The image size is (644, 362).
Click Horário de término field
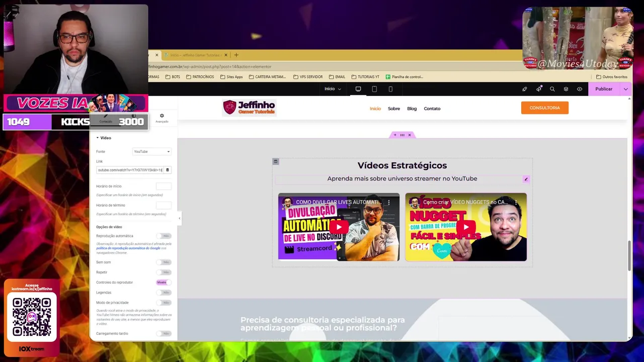click(x=164, y=206)
